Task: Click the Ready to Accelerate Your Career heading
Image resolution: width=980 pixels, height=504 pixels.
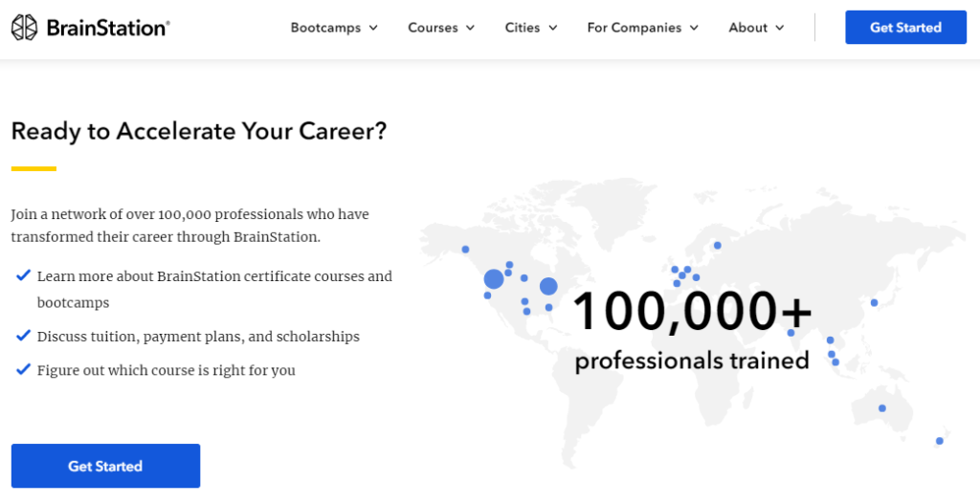Action: (x=199, y=131)
